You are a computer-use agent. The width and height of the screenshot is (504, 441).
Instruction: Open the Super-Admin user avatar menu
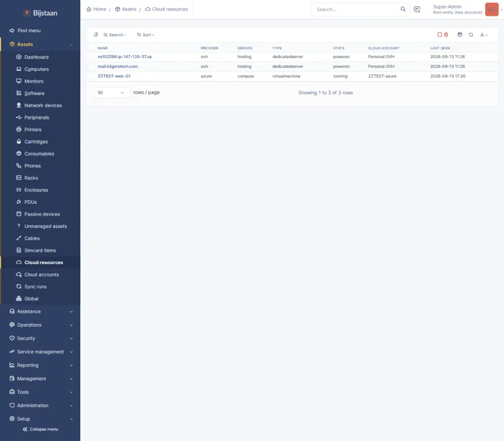point(492,9)
